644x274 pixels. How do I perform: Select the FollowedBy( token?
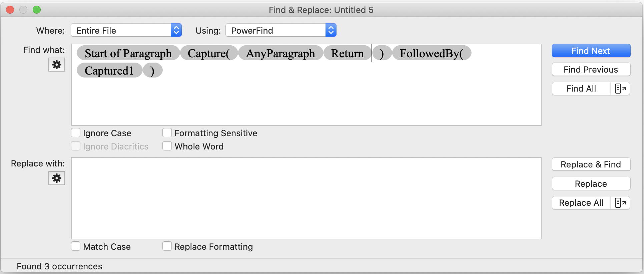coord(432,53)
